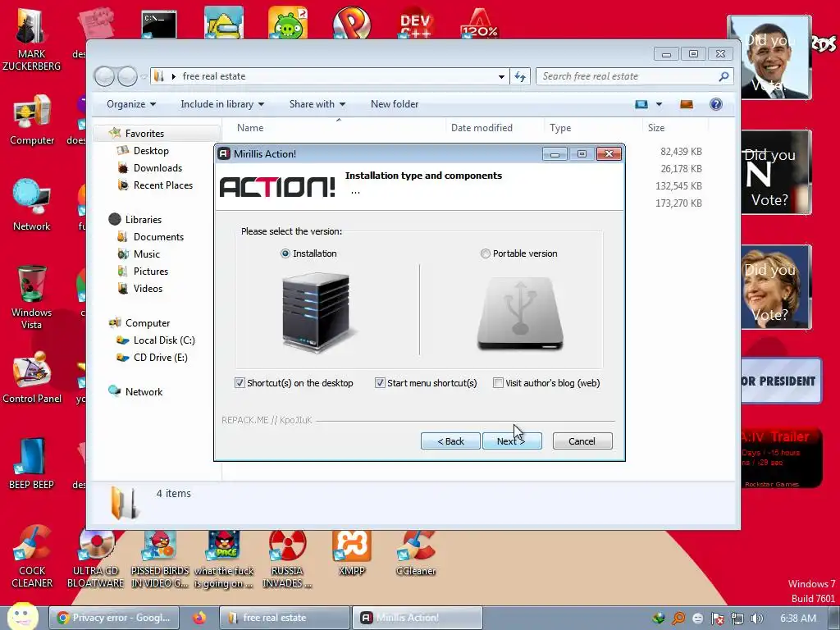Switch to Privacy error Chrome taskbar item
This screenshot has height=630, width=840.
coord(113,618)
